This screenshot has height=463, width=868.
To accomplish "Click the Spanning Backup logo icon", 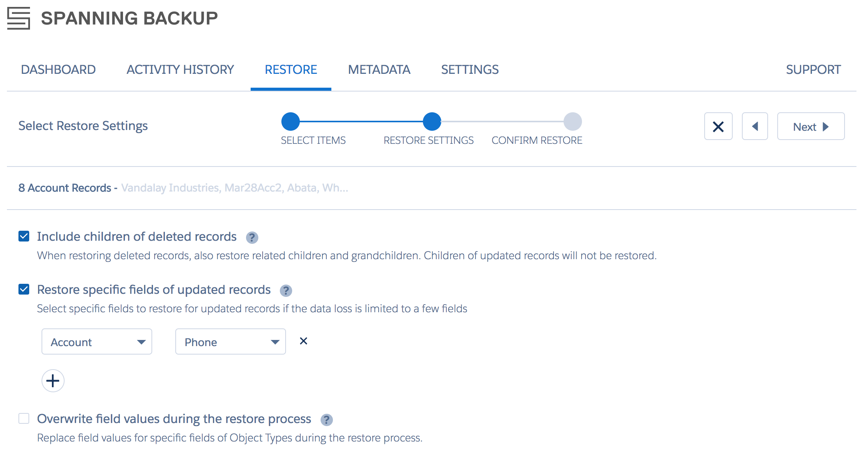I will coord(18,18).
